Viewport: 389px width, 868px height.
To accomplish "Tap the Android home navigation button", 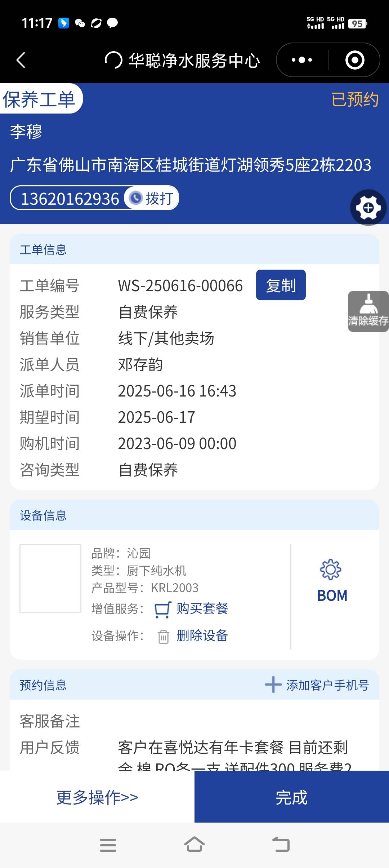I will point(194,844).
